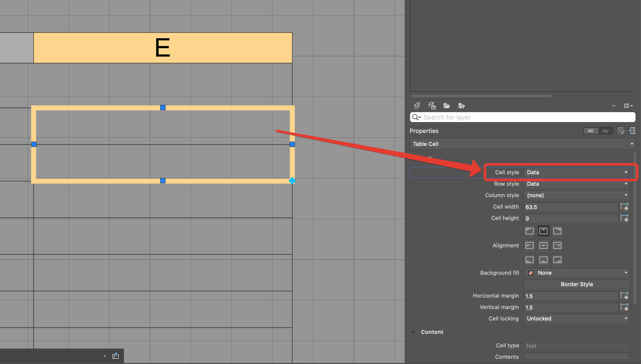Switch cell alignment to bottom-center
The height and width of the screenshot is (364, 641).
543,260
